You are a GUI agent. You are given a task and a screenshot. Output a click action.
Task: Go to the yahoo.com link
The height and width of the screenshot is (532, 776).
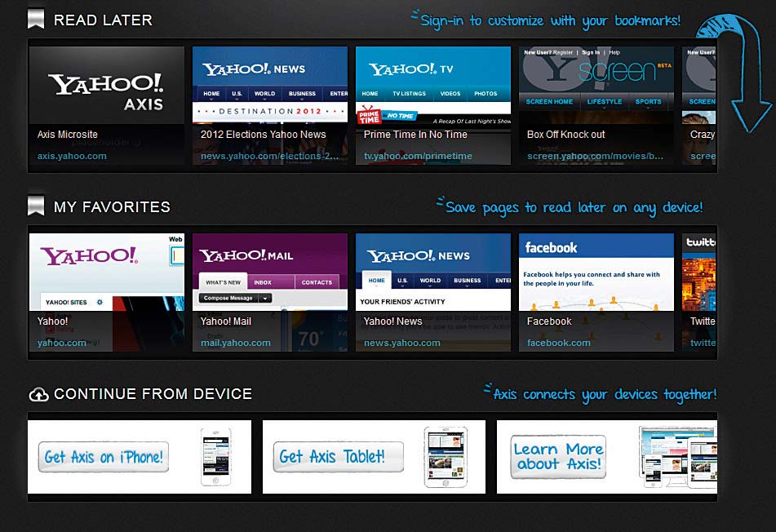pyautogui.click(x=61, y=343)
